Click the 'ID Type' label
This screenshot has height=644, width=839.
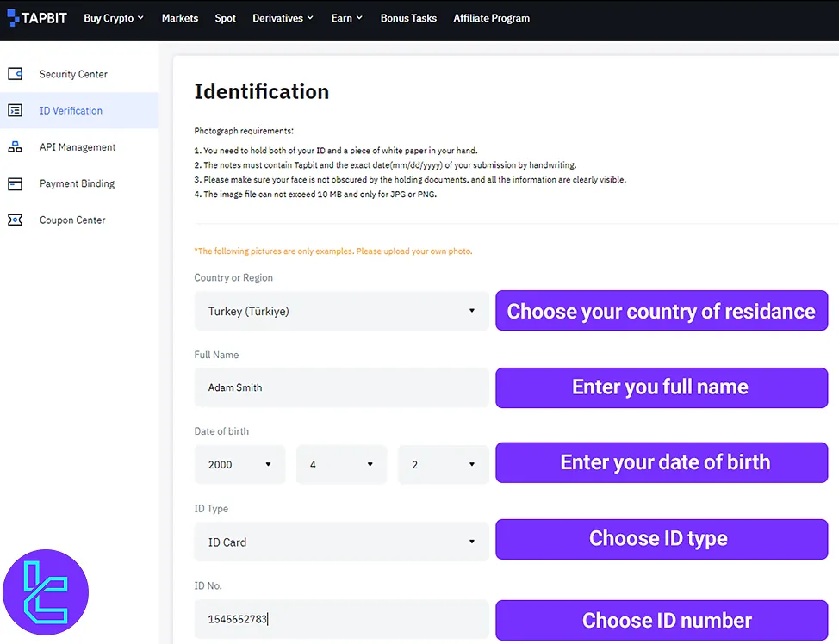pos(211,509)
